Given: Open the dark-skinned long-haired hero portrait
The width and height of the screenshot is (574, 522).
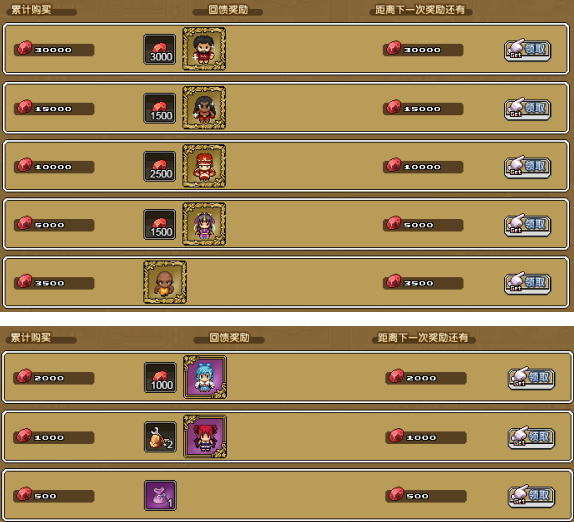Looking at the screenshot, I should tap(204, 108).
